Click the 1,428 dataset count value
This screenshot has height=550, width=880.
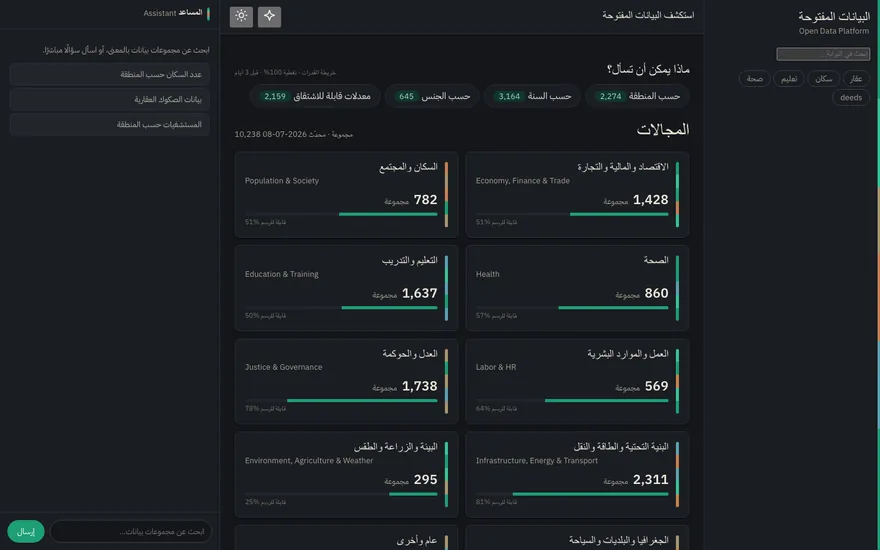(x=650, y=200)
